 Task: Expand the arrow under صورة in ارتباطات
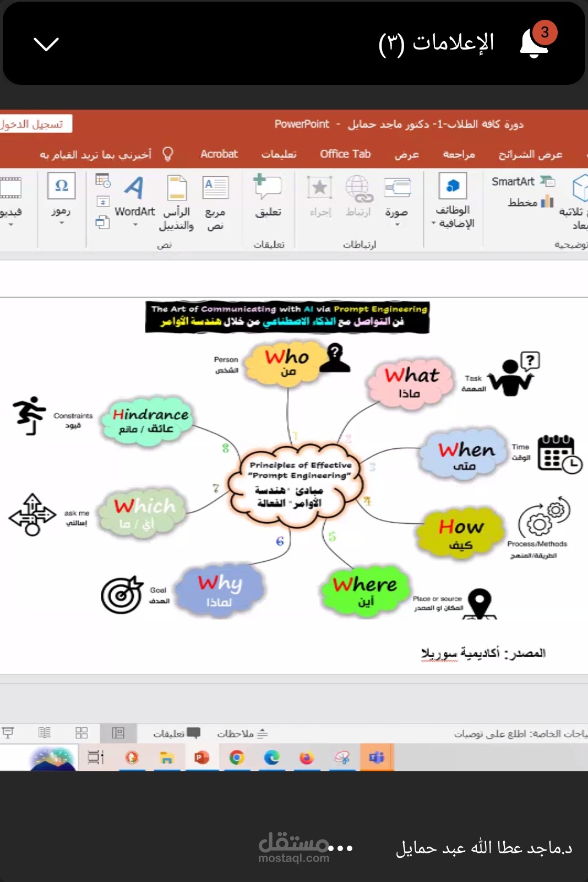(397, 224)
